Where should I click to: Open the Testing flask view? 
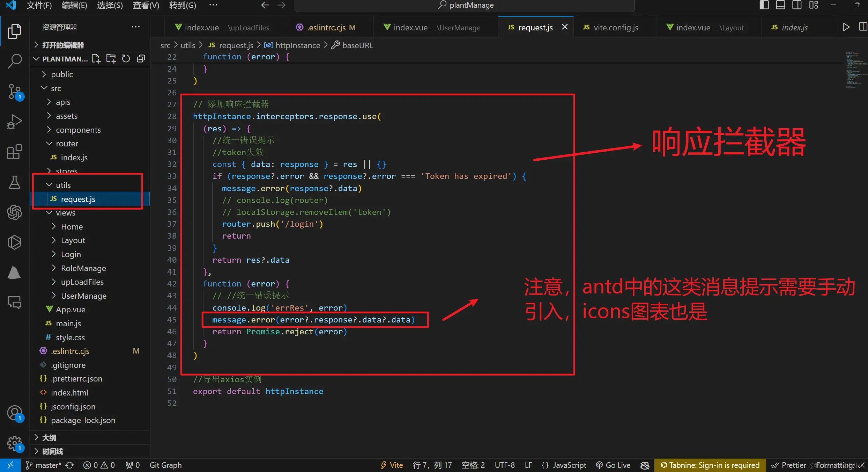tap(14, 182)
